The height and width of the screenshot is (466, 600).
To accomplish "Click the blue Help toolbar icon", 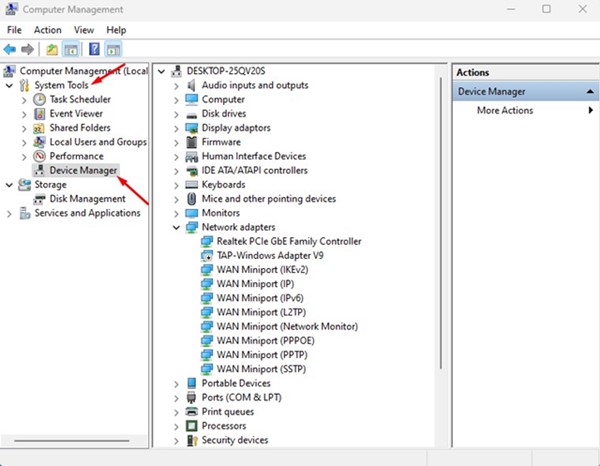I will tap(94, 49).
